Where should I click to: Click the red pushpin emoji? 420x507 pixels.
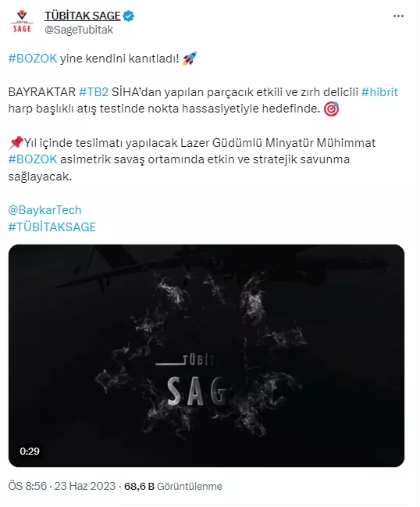16,143
